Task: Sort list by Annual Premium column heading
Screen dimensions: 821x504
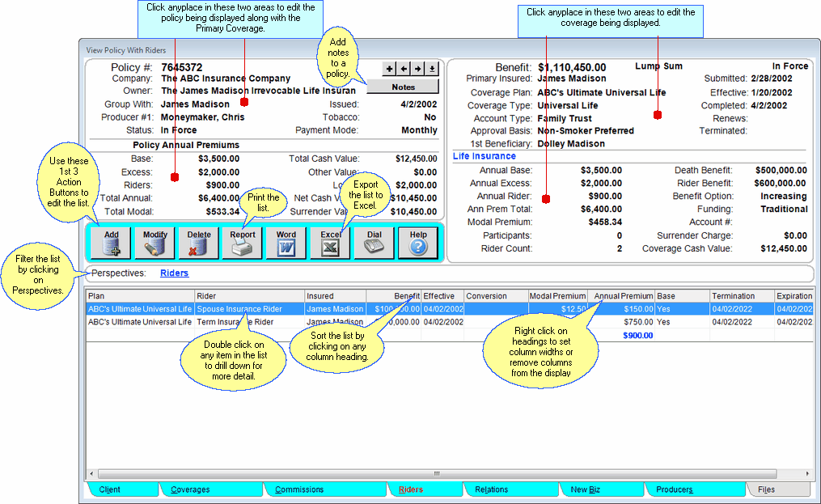Action: (623, 296)
